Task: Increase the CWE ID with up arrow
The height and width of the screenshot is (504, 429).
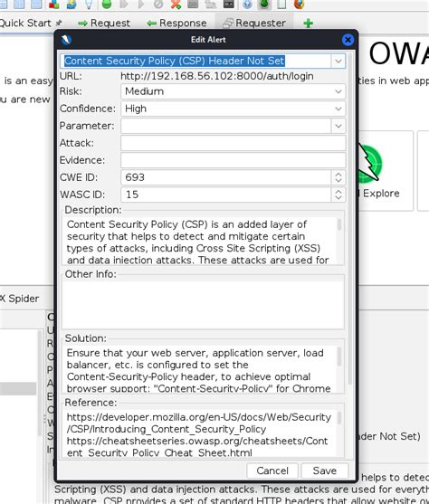Action: 338,175
